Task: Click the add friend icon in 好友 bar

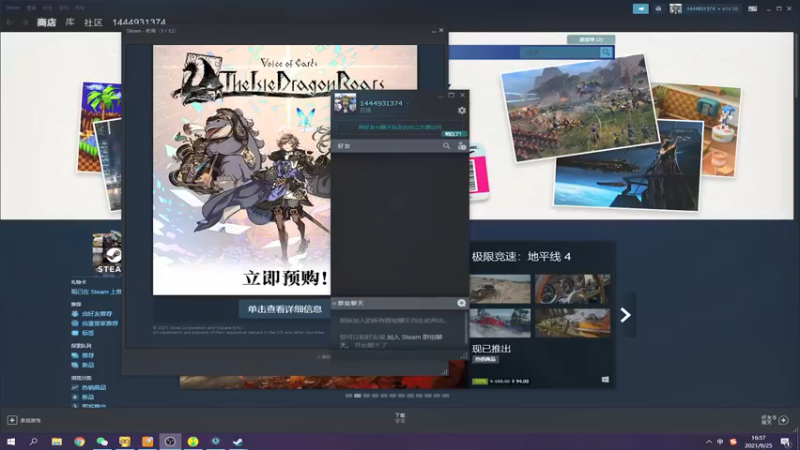Action: click(462, 146)
